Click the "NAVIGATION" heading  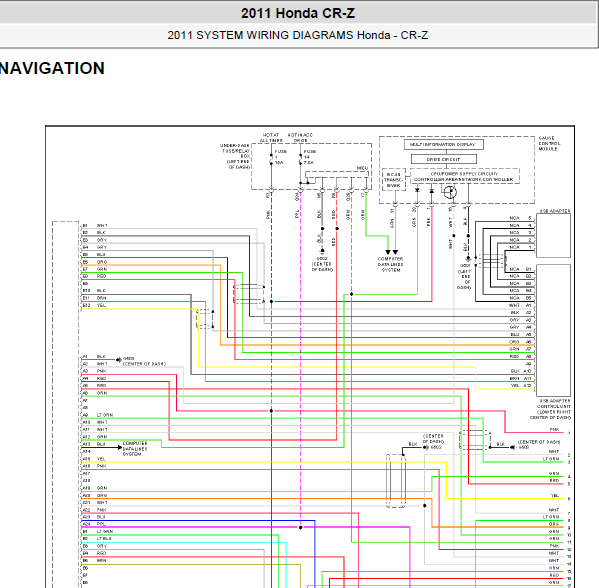point(52,68)
